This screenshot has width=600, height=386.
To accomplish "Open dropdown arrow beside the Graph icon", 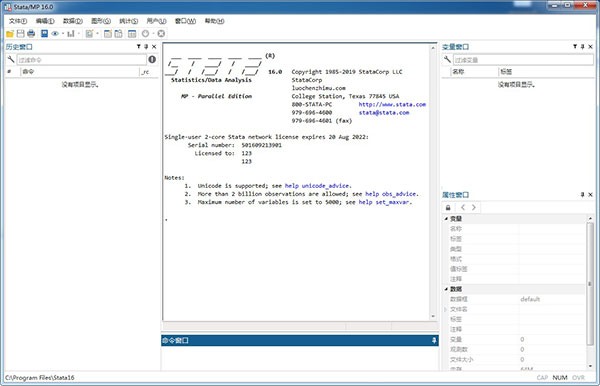I will (x=79, y=34).
